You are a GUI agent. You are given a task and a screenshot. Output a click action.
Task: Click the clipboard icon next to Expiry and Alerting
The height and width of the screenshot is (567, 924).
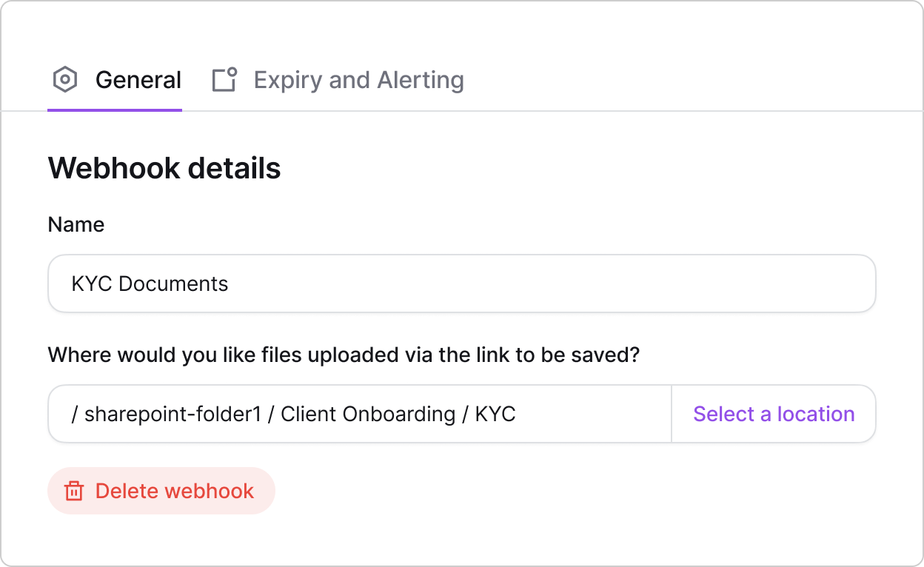coord(224,79)
